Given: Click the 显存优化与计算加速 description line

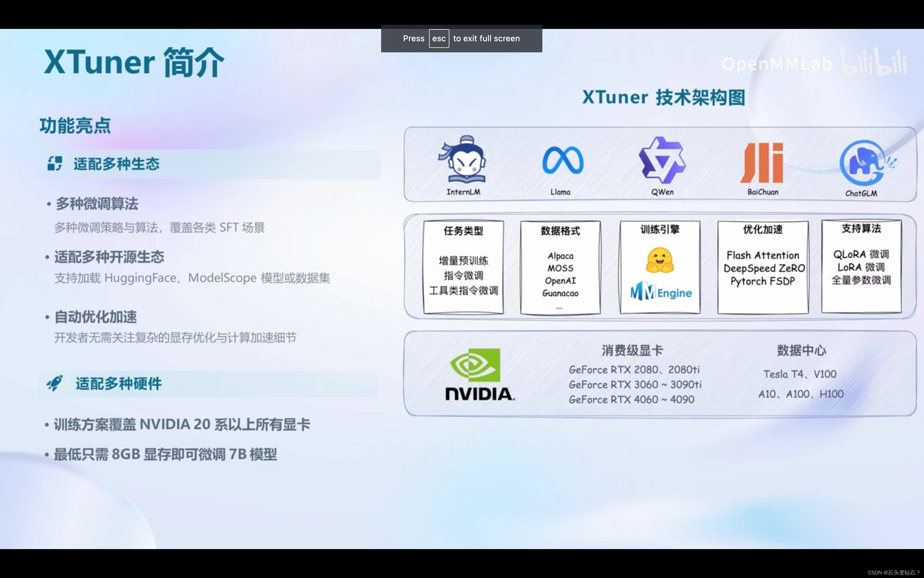Looking at the screenshot, I should [175, 337].
